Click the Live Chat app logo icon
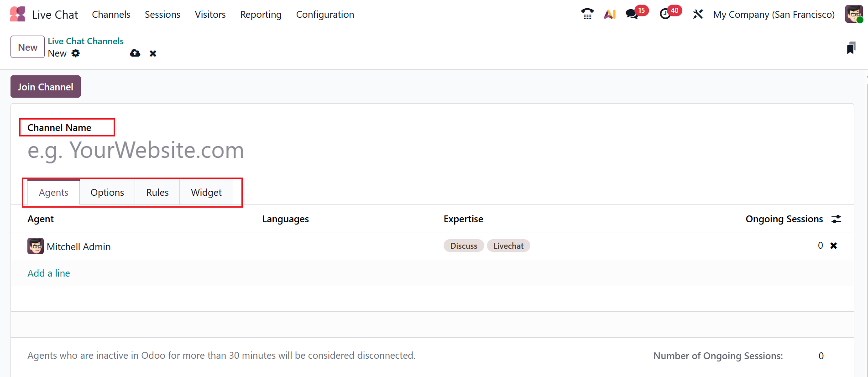 (x=17, y=14)
